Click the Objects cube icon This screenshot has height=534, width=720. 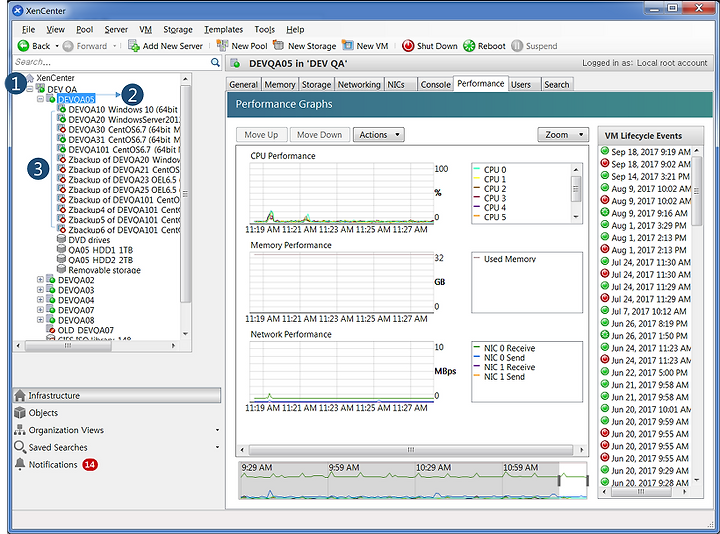[20, 412]
